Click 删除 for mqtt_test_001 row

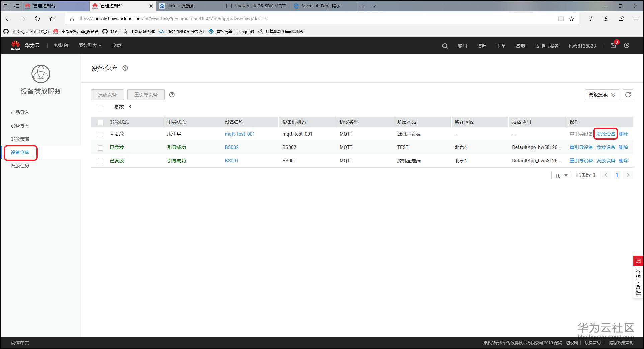(623, 134)
